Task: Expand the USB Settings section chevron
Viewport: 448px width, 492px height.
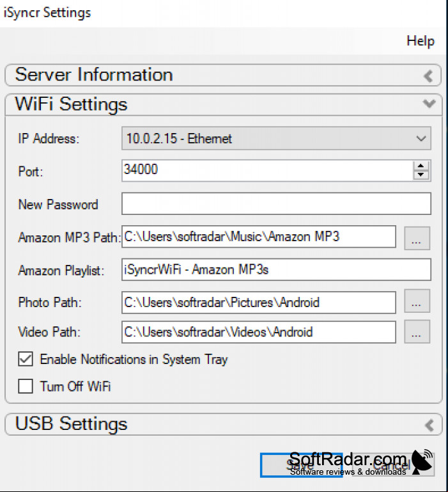Action: click(429, 425)
